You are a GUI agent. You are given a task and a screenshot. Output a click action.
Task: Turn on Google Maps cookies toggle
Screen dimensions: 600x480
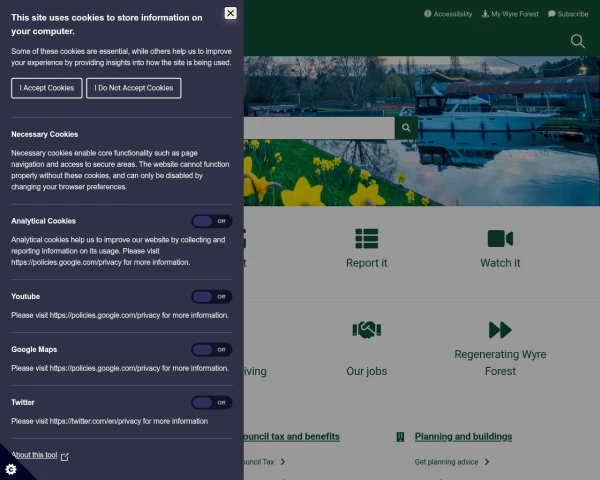[x=212, y=349]
